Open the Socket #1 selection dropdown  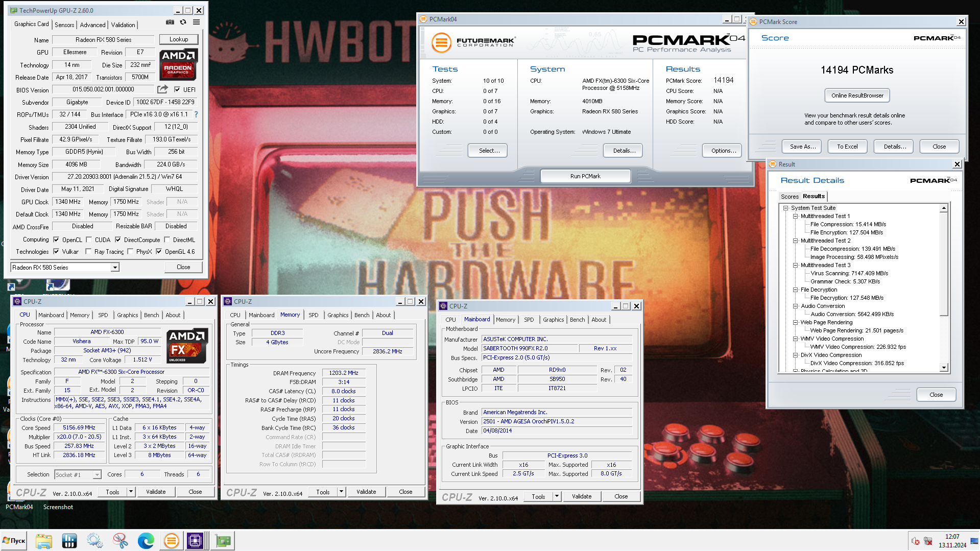click(97, 475)
